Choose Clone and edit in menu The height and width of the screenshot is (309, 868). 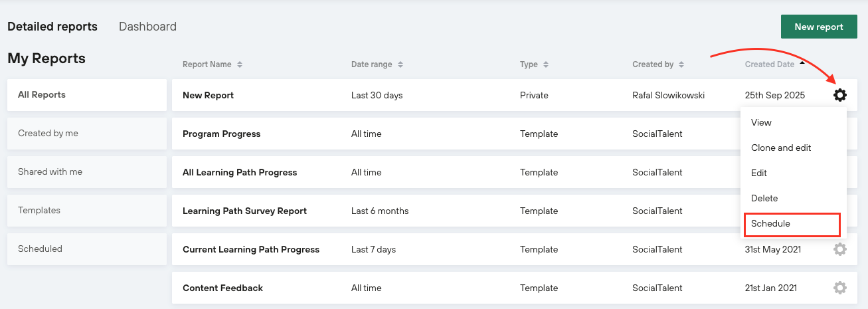point(781,148)
